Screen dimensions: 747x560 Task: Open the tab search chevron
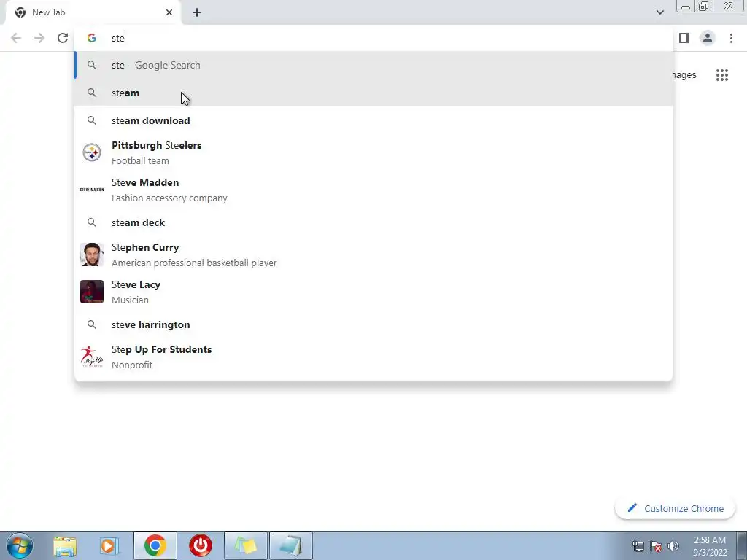pyautogui.click(x=659, y=12)
